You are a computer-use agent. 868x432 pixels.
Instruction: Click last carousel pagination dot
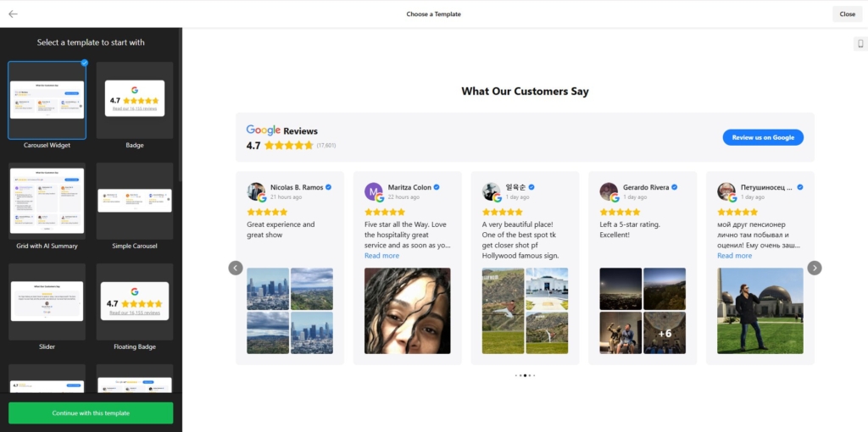(x=534, y=375)
